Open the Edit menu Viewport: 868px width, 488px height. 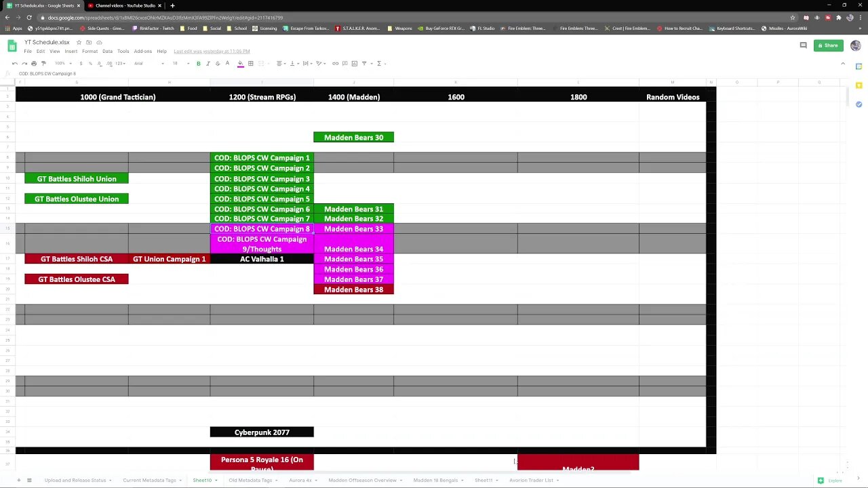[41, 52]
